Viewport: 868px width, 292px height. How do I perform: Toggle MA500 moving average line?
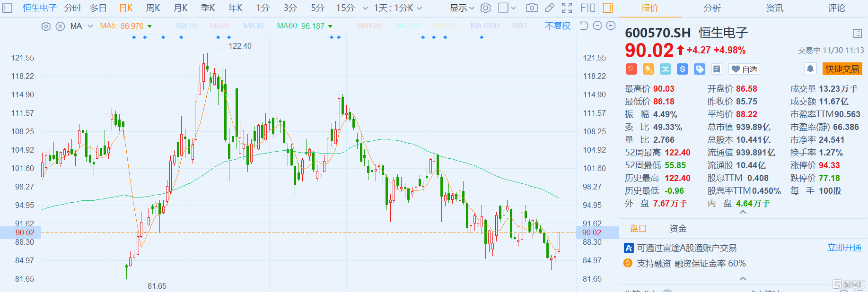tap(445, 26)
